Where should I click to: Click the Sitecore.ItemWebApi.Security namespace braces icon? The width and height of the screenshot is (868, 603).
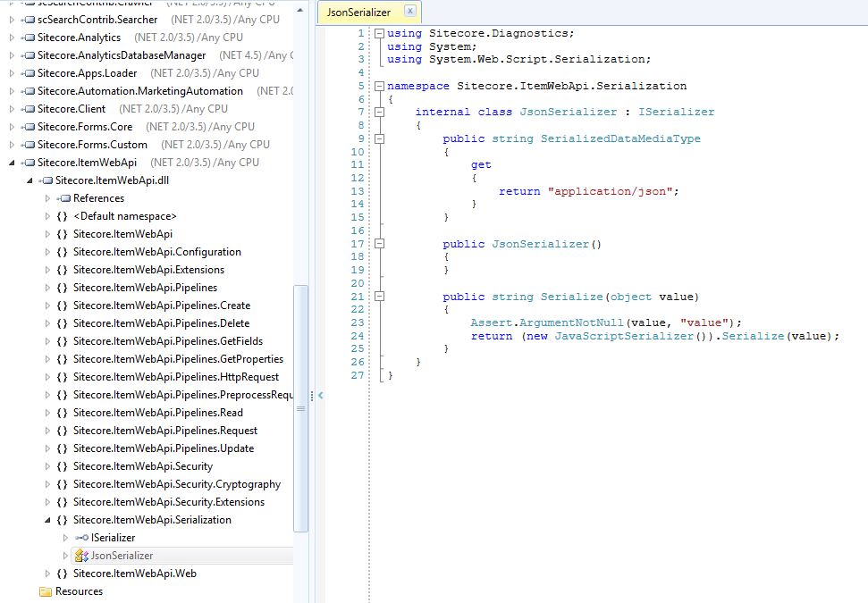tap(63, 466)
